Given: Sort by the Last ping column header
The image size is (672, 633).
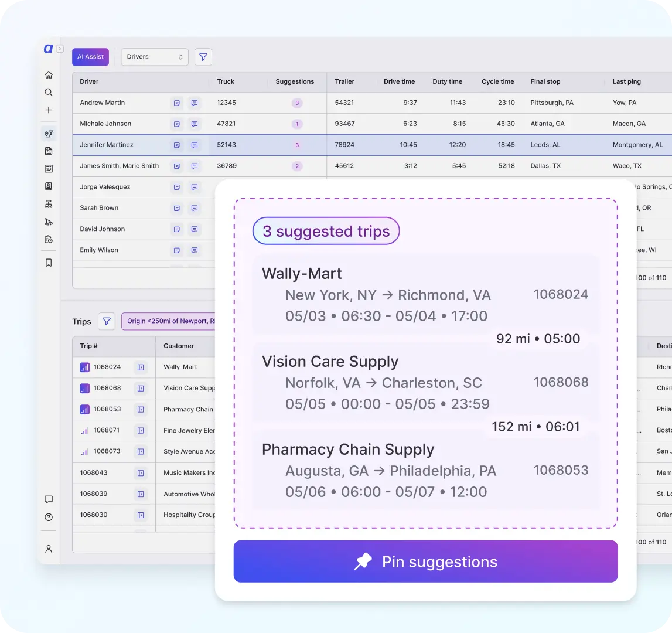Looking at the screenshot, I should coord(626,81).
